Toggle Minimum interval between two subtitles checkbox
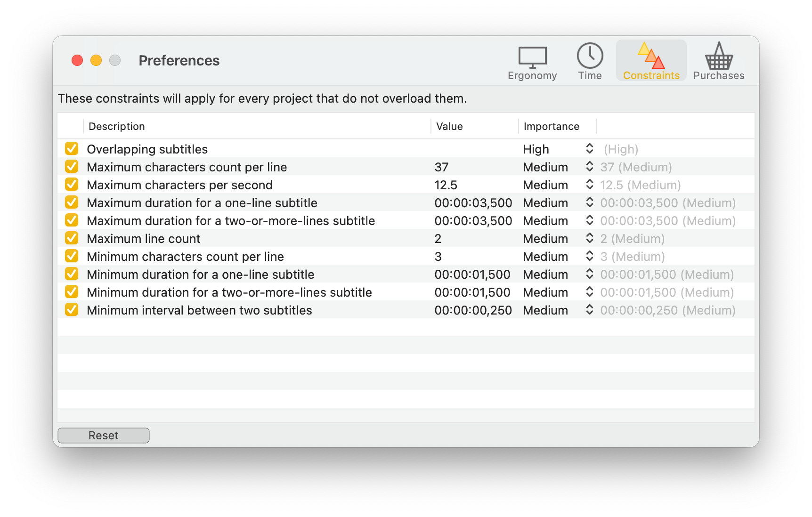The image size is (812, 517). point(72,310)
